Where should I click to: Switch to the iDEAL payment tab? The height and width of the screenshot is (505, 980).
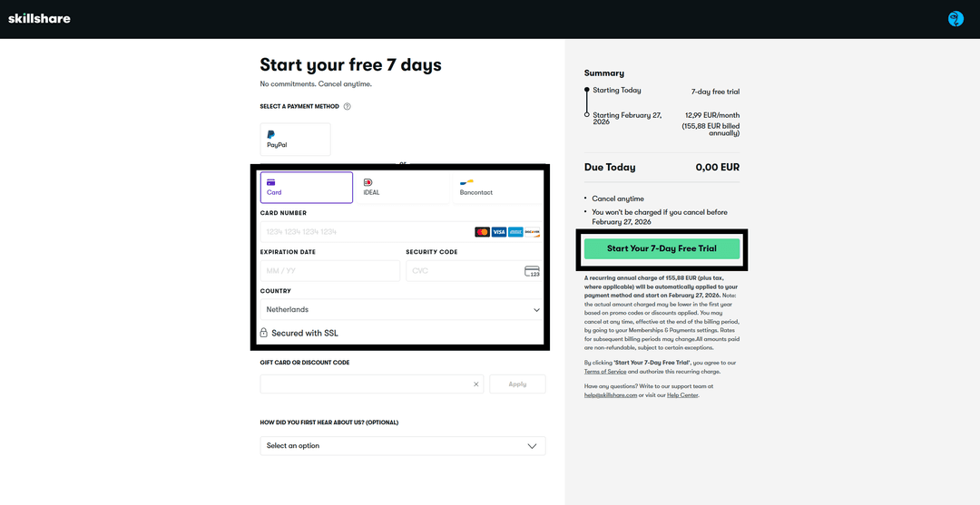coord(403,187)
